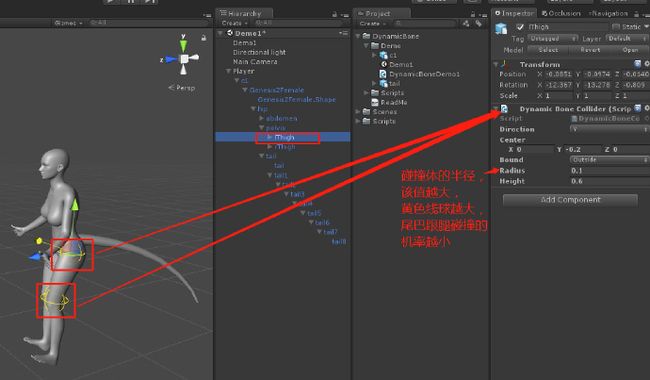Open the Static flags dropdown arrow
Screen dimensions: 650x380
click(x=646, y=27)
